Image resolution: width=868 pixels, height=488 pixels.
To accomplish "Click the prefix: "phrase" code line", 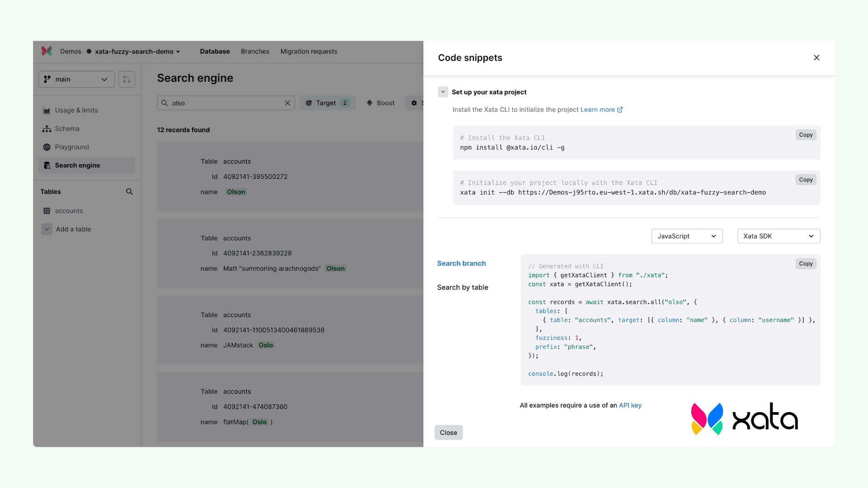I will coord(566,347).
